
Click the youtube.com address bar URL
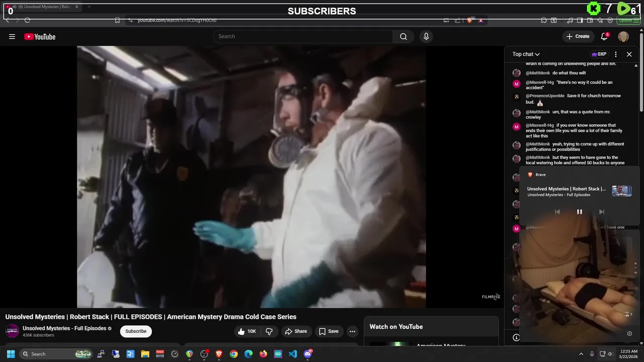point(177,20)
